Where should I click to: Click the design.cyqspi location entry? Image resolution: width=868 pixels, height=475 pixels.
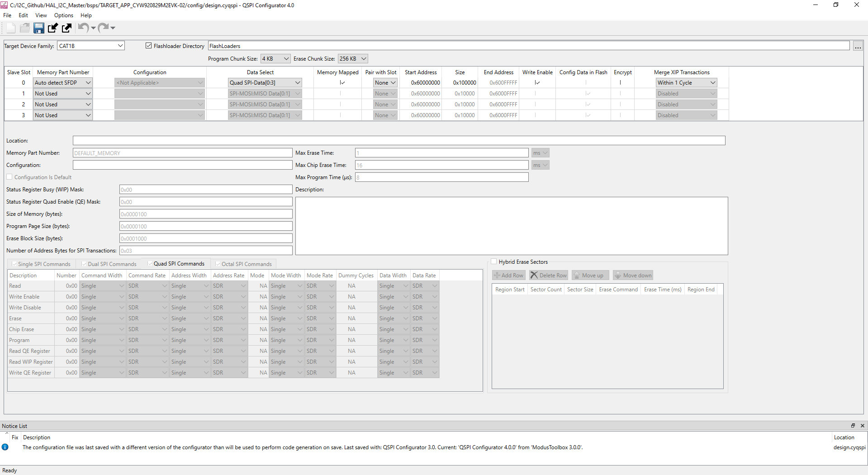(849, 447)
